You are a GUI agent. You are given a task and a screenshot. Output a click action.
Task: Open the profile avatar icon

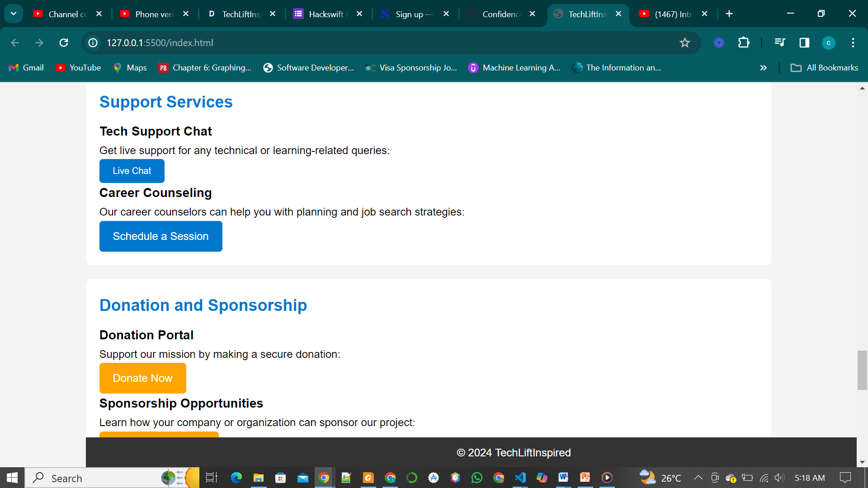(x=828, y=42)
